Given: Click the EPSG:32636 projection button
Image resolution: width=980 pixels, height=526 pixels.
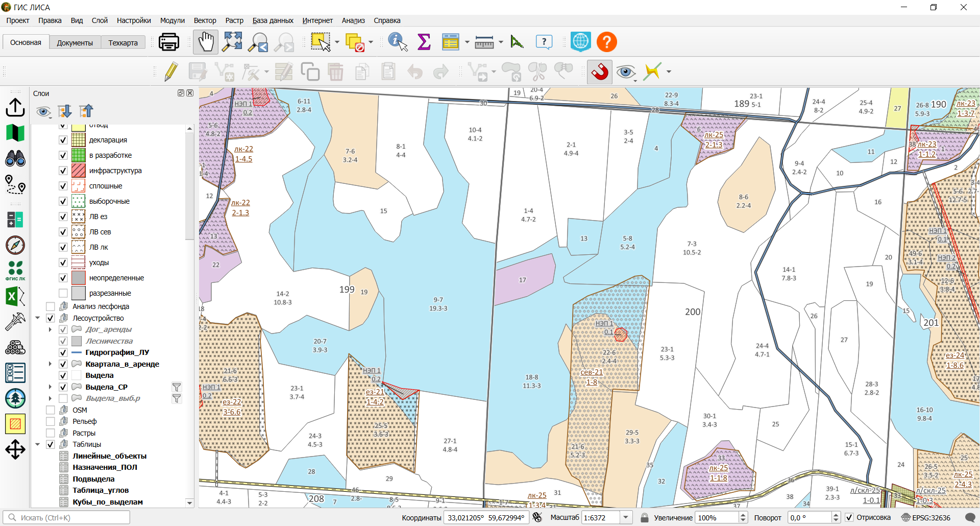Looking at the screenshot, I should (926, 517).
